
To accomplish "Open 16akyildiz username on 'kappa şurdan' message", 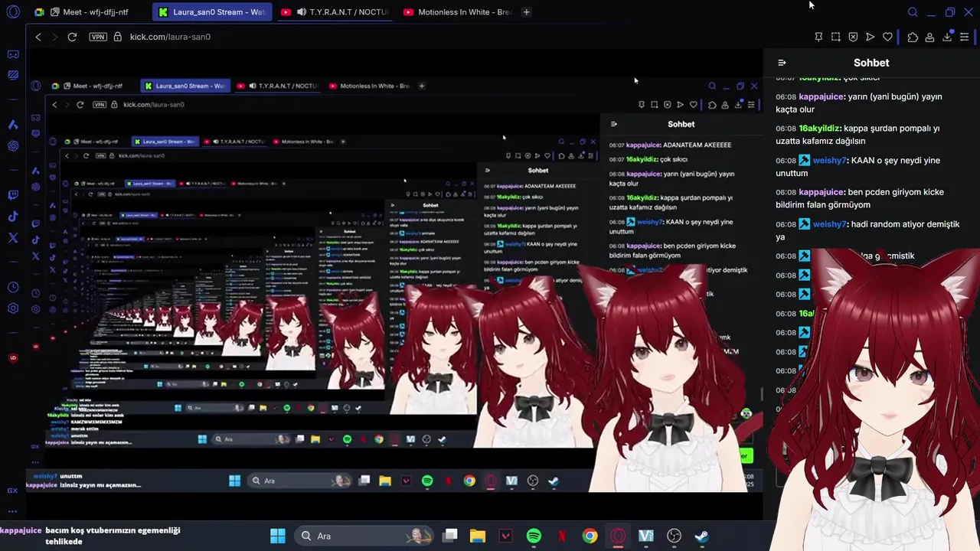I will pos(820,129).
